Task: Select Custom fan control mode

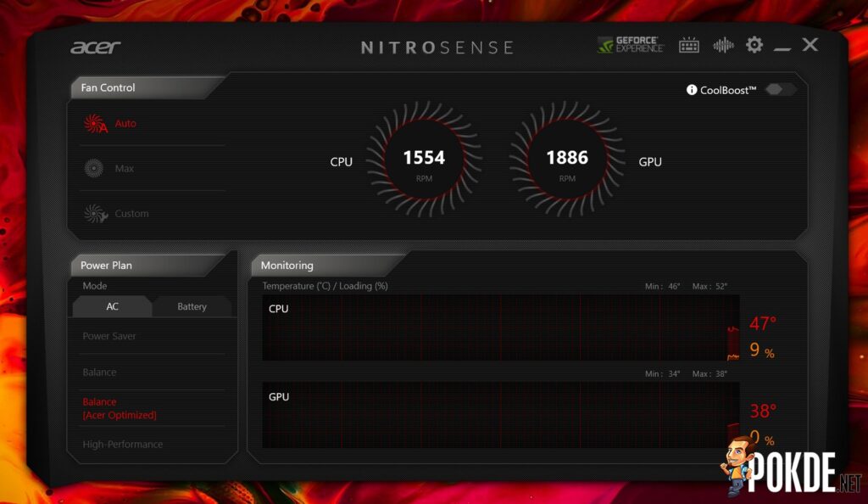Action: pos(131,213)
